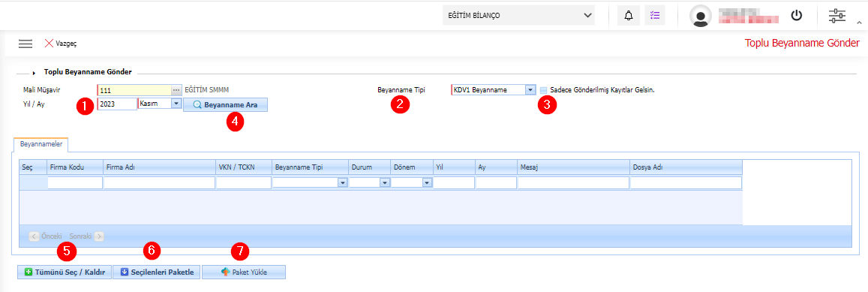
Task: Click the user profile avatar
Action: [700, 16]
